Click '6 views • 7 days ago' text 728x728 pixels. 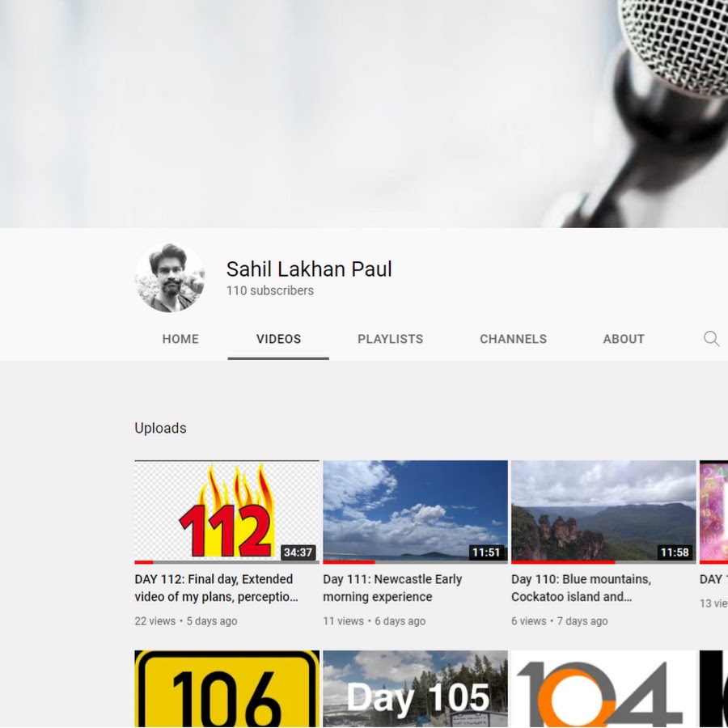pos(560,621)
